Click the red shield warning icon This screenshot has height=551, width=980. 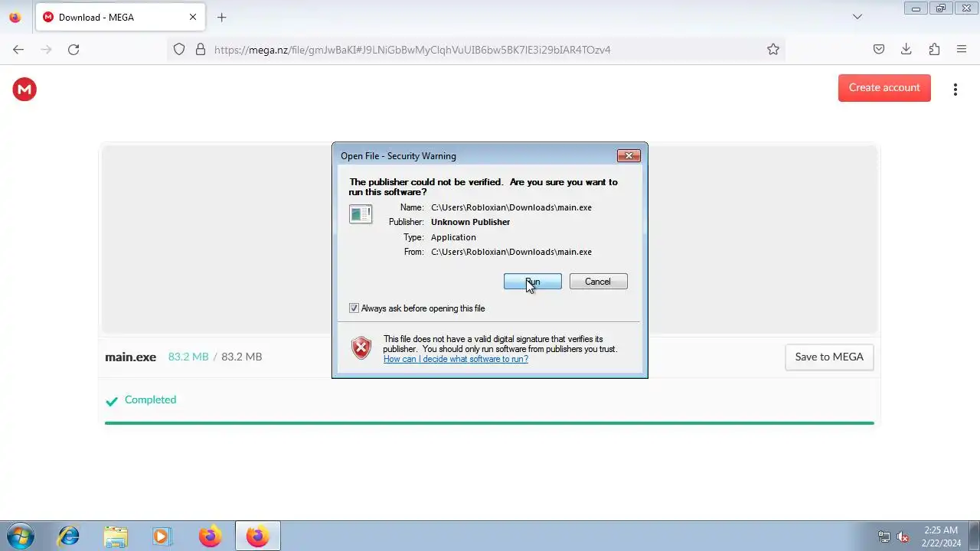[361, 348]
